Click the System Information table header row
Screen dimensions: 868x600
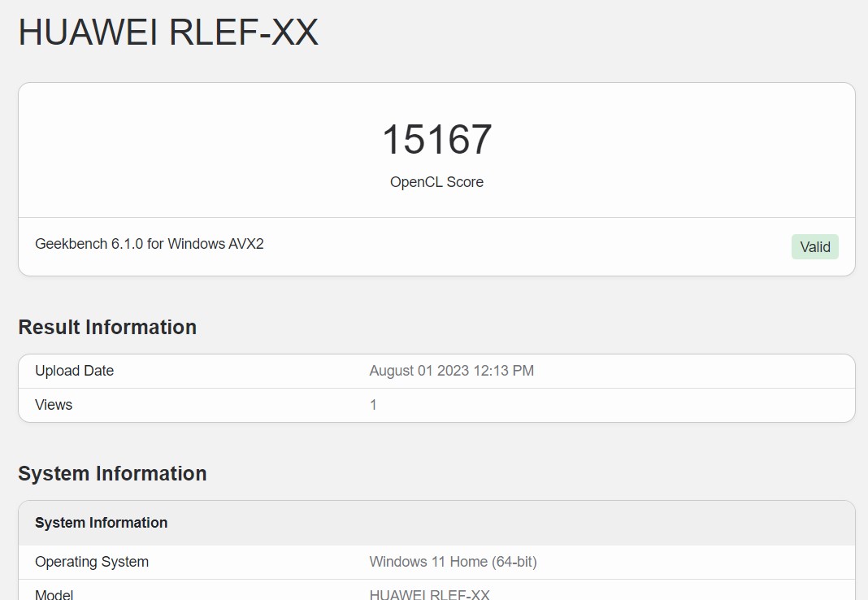436,523
